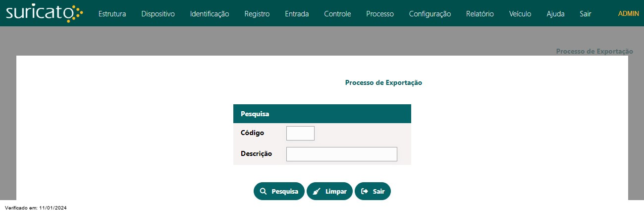Open the Relatório menu
This screenshot has width=644, height=215.
[480, 14]
